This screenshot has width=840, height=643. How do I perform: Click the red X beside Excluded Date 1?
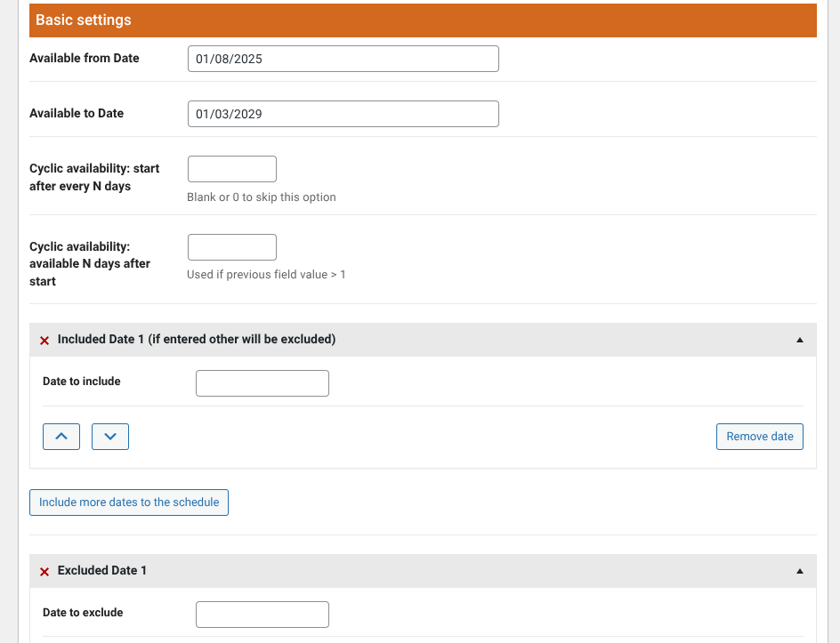pyautogui.click(x=44, y=571)
